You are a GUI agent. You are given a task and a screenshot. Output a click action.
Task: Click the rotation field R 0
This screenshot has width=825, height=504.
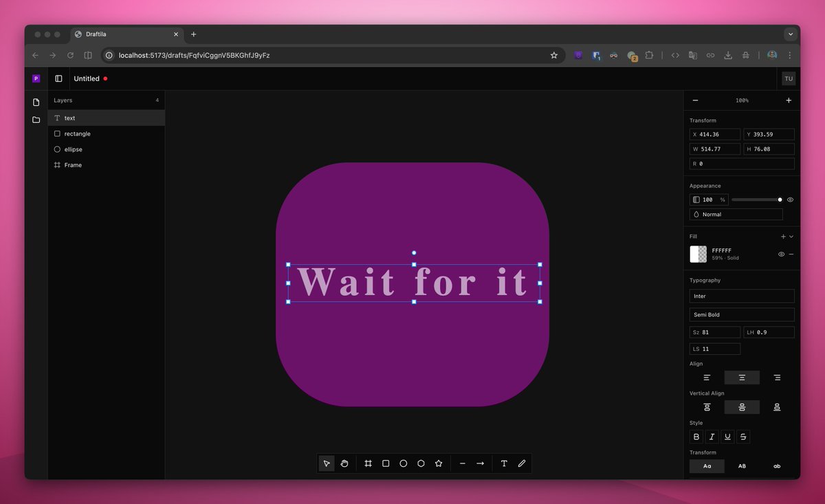pyautogui.click(x=742, y=164)
